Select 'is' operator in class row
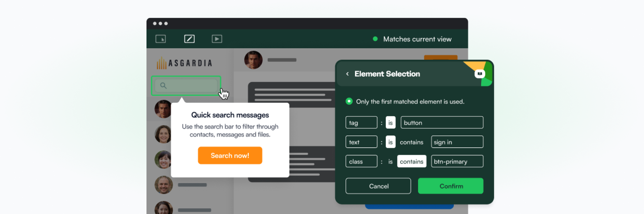Image resolution: width=644 pixels, height=214 pixels. (390, 161)
